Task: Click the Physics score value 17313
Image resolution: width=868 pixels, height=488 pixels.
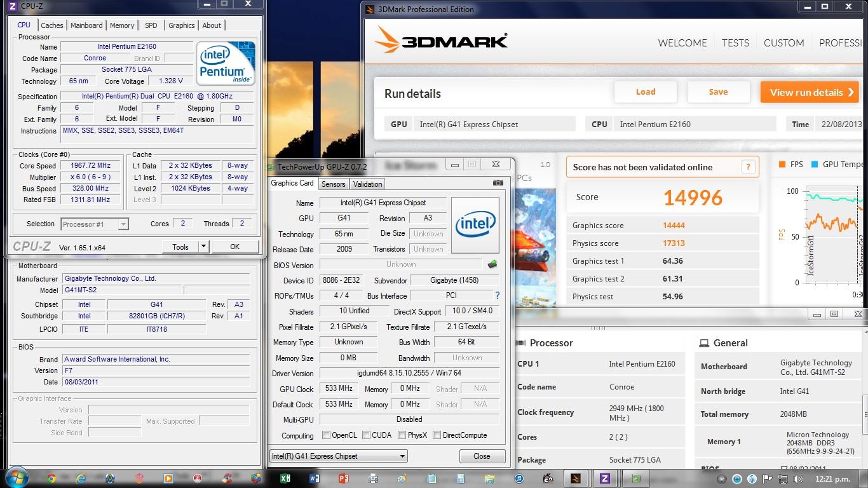Action: [x=674, y=243]
